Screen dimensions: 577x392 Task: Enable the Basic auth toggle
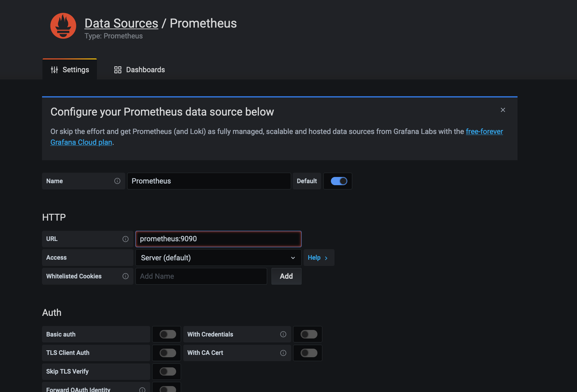coord(168,334)
